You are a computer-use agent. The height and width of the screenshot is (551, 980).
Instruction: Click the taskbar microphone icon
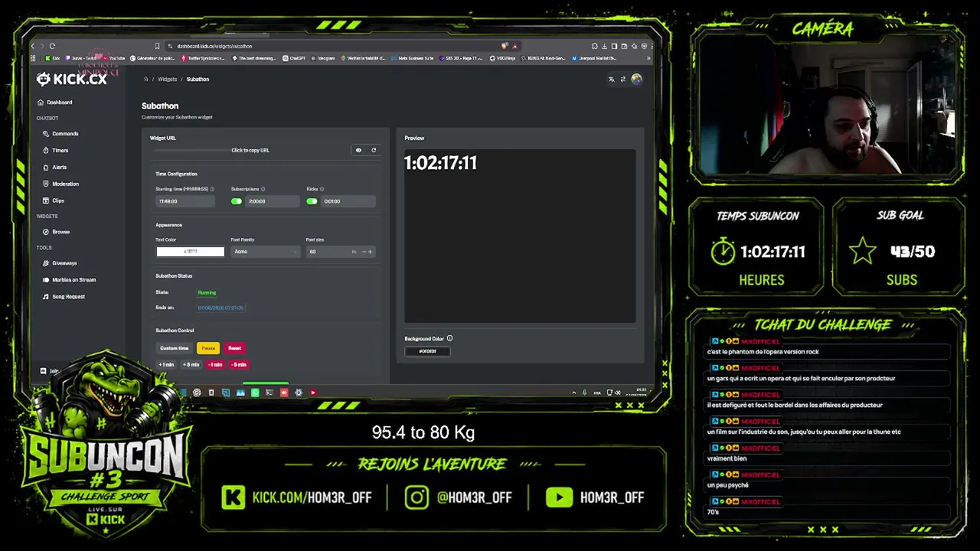[x=585, y=393]
